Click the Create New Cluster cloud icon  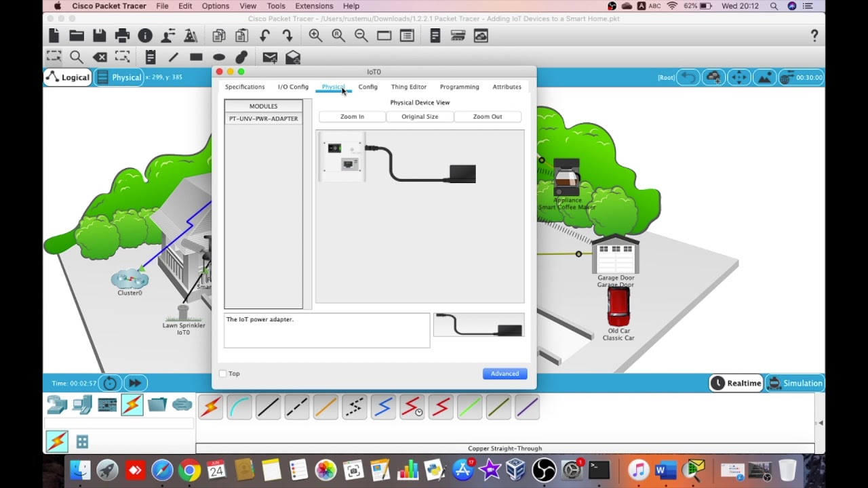[713, 77]
